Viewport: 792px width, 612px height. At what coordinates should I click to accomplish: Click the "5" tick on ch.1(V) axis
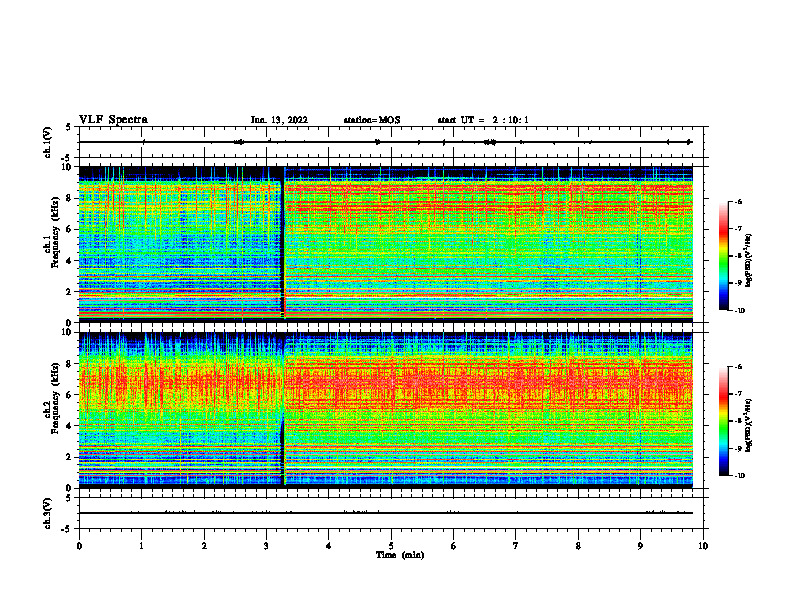pyautogui.click(x=70, y=127)
